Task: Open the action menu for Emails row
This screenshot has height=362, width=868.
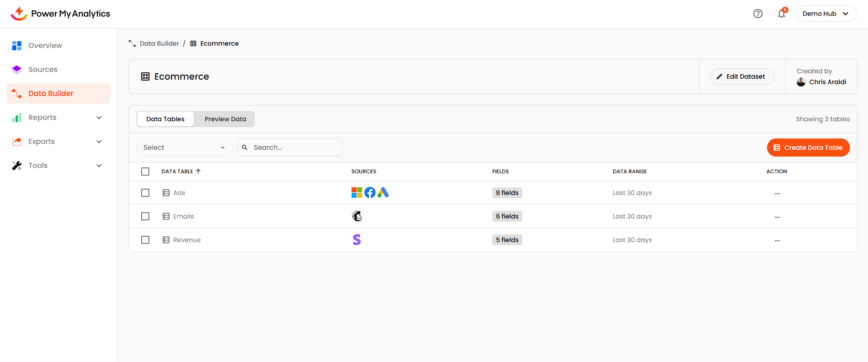Action: pos(777,217)
